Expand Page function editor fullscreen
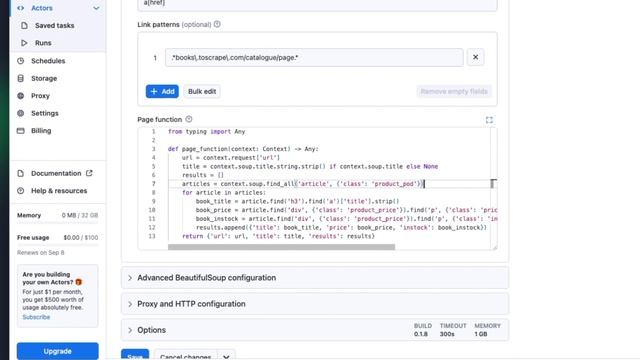 [x=489, y=120]
